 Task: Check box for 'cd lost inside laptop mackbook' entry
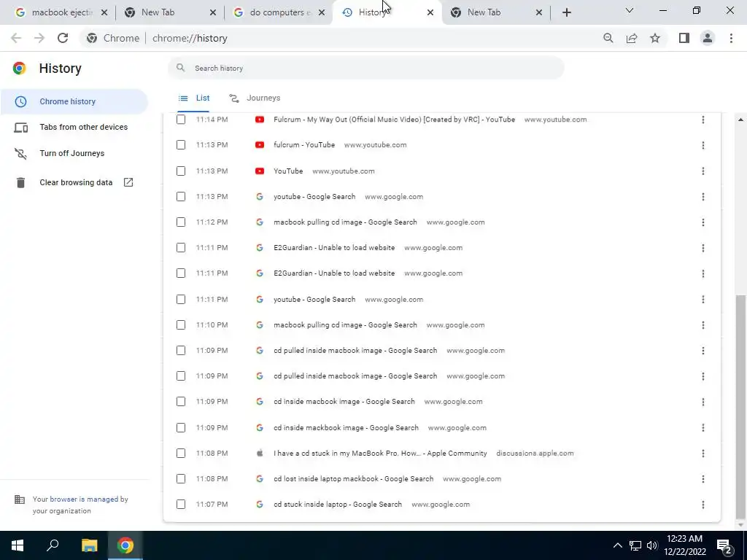pyautogui.click(x=181, y=478)
